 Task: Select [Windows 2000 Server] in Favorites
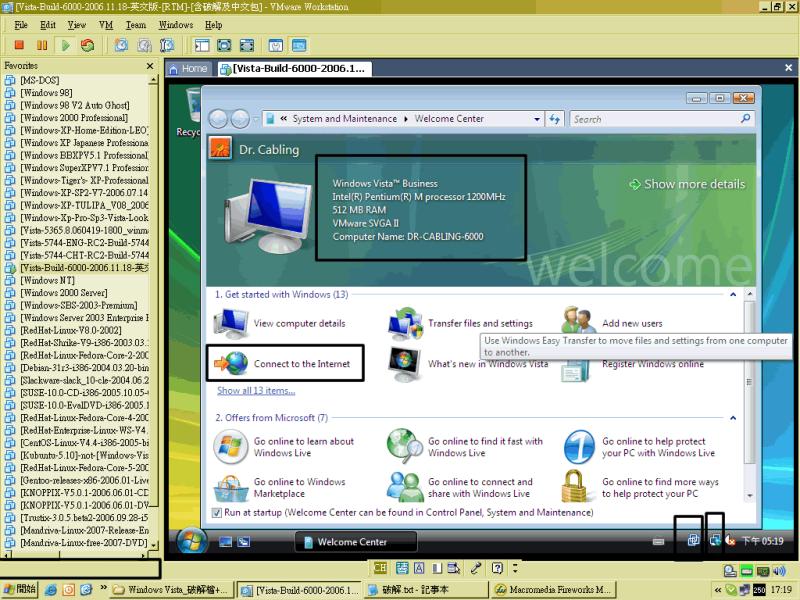(x=64, y=293)
